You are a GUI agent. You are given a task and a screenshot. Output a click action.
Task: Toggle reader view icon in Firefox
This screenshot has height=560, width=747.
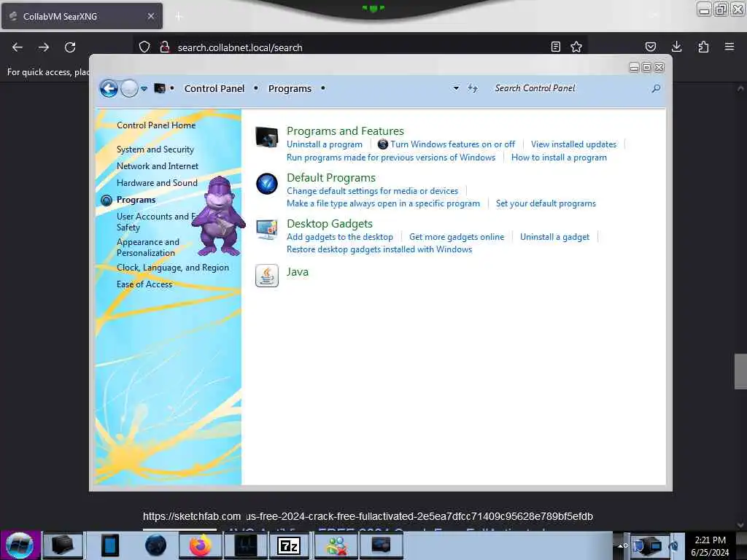tap(555, 47)
